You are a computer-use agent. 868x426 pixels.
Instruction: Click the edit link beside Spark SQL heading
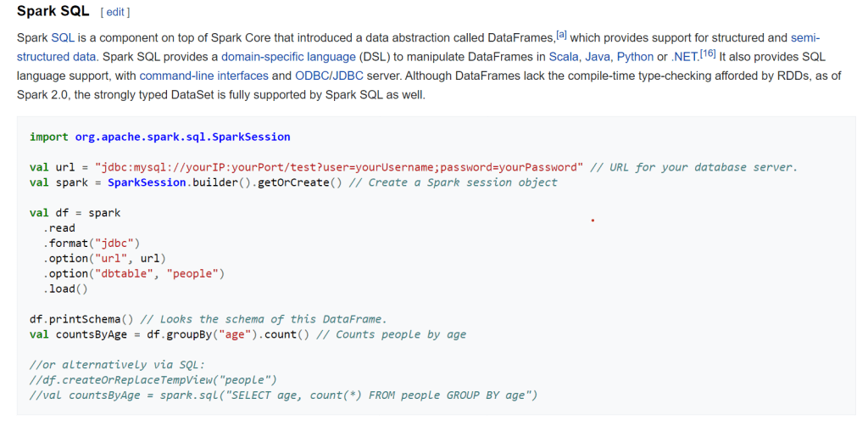click(114, 13)
